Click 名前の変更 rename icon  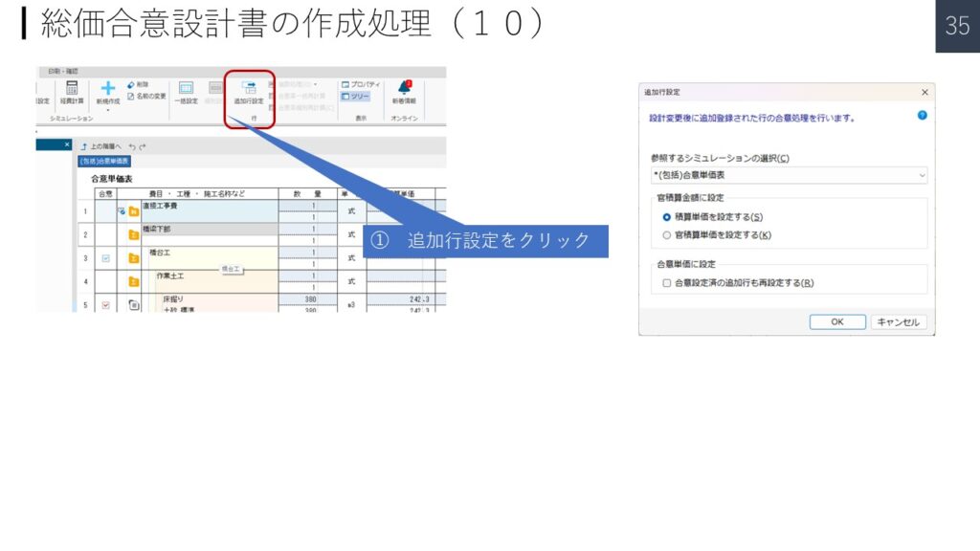[x=131, y=96]
